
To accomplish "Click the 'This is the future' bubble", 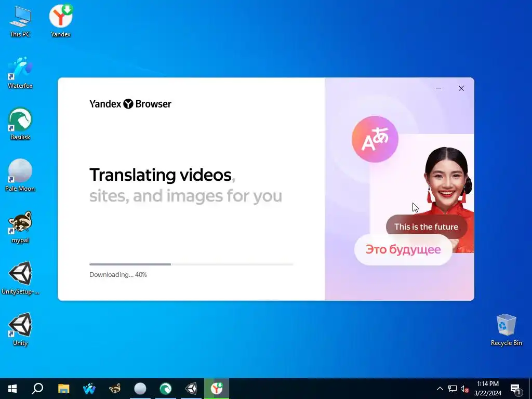I will (x=426, y=227).
